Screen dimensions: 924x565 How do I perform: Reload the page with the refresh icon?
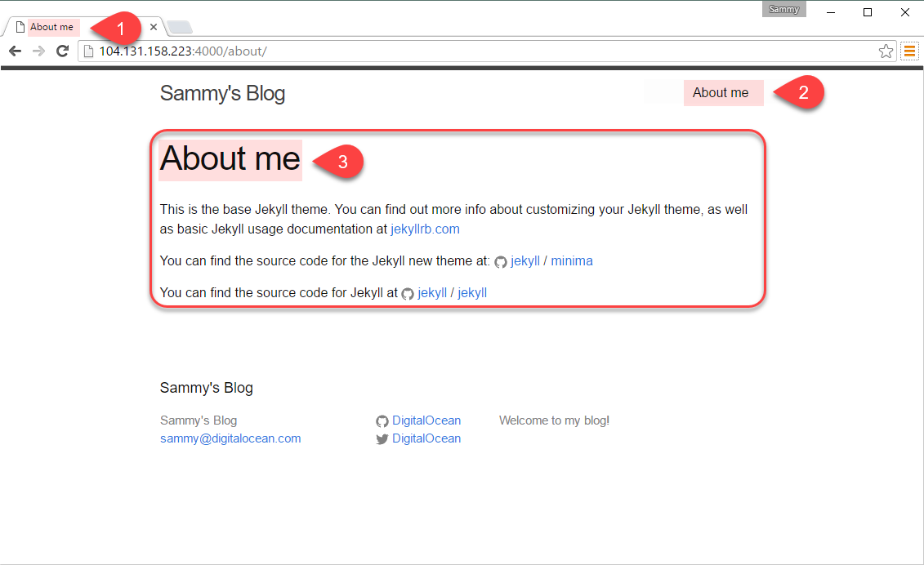[62, 51]
